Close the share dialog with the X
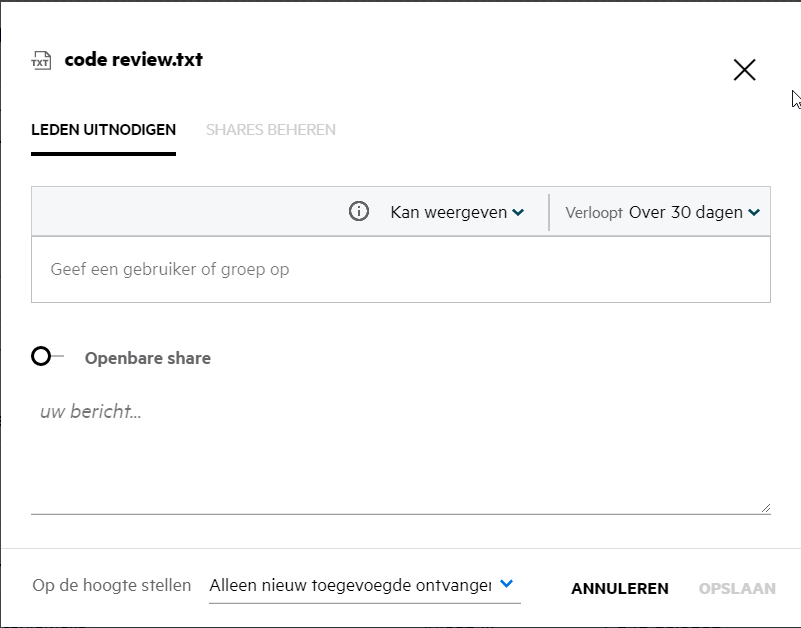Viewport: 801px width, 628px height. point(744,70)
